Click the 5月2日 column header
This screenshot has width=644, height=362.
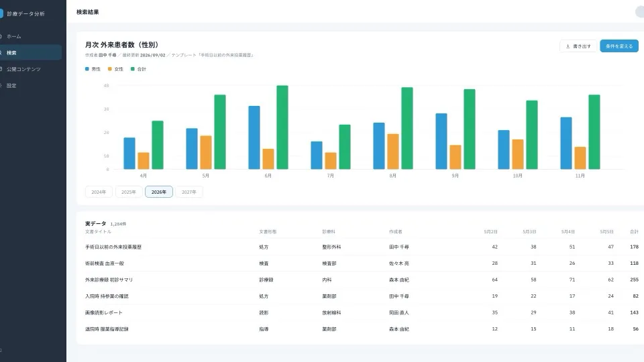point(491,231)
